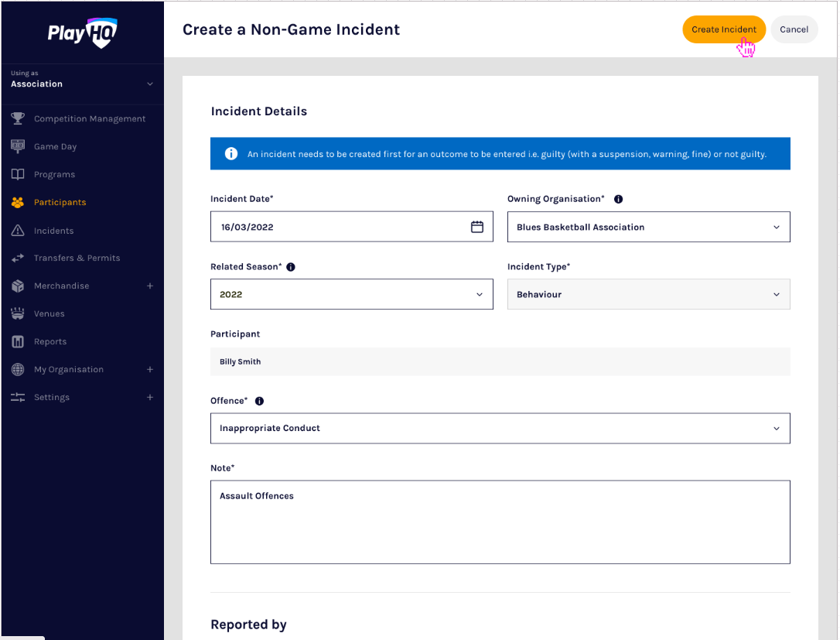This screenshot has height=640, width=840.
Task: Select Competition Management in the sidebar
Action: point(89,118)
